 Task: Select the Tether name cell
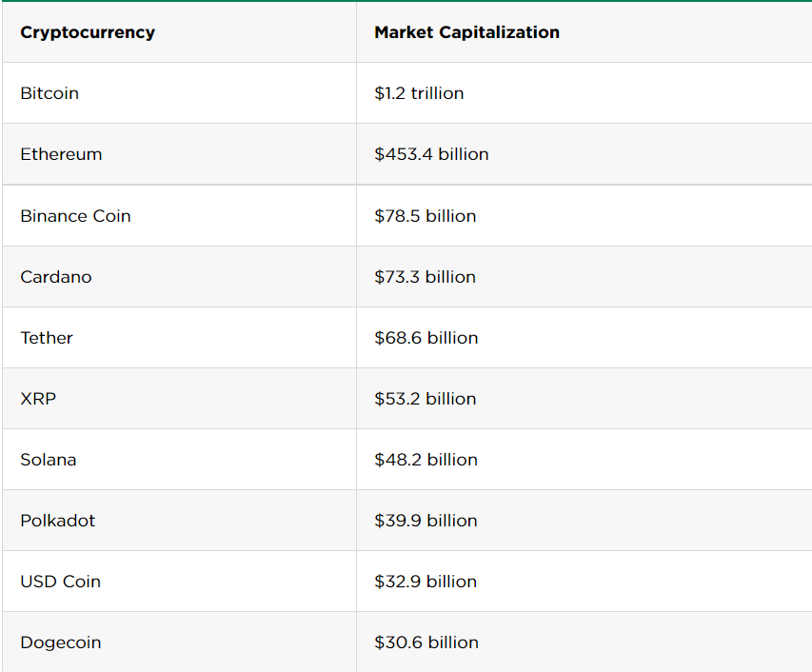tap(47, 338)
